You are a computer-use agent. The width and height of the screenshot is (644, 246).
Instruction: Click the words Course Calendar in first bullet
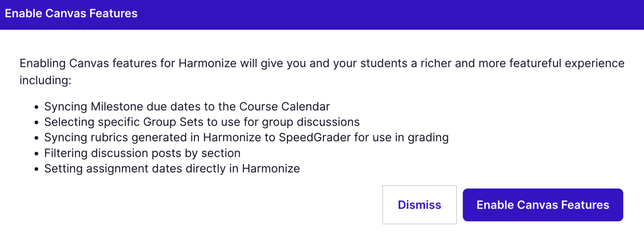click(284, 107)
